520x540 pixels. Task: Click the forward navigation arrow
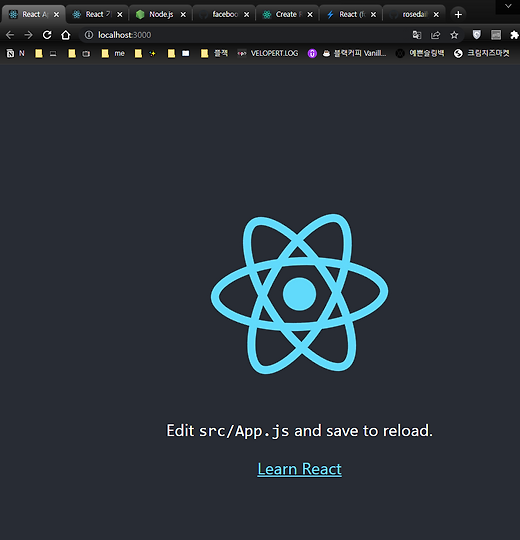29,35
